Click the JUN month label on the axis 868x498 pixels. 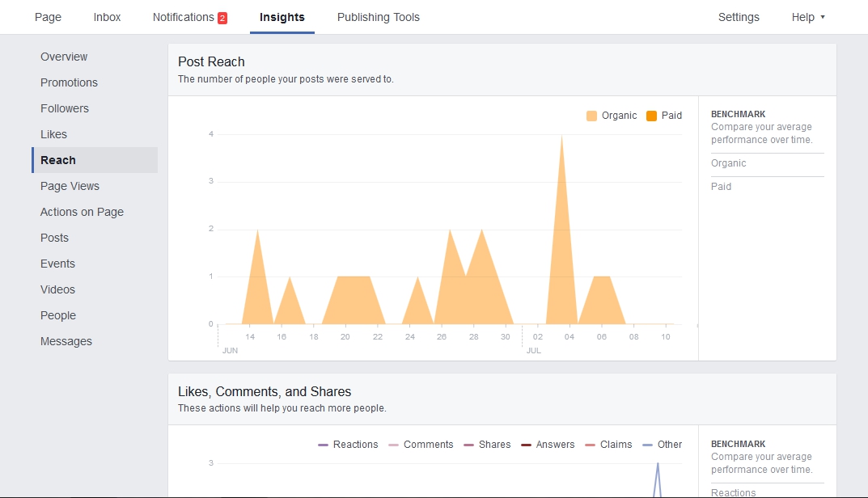point(231,350)
